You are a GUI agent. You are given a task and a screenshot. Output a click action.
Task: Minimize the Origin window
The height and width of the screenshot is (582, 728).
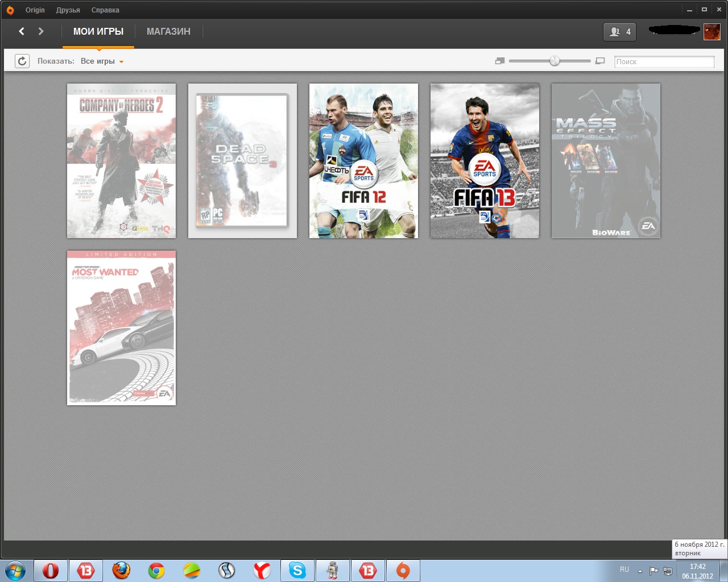click(689, 10)
